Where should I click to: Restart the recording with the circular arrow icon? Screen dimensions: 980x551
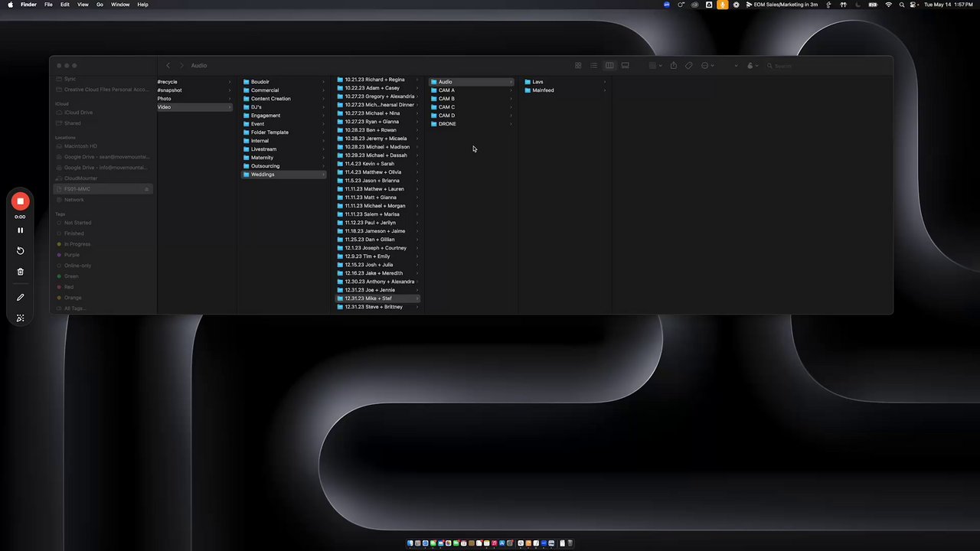21,251
